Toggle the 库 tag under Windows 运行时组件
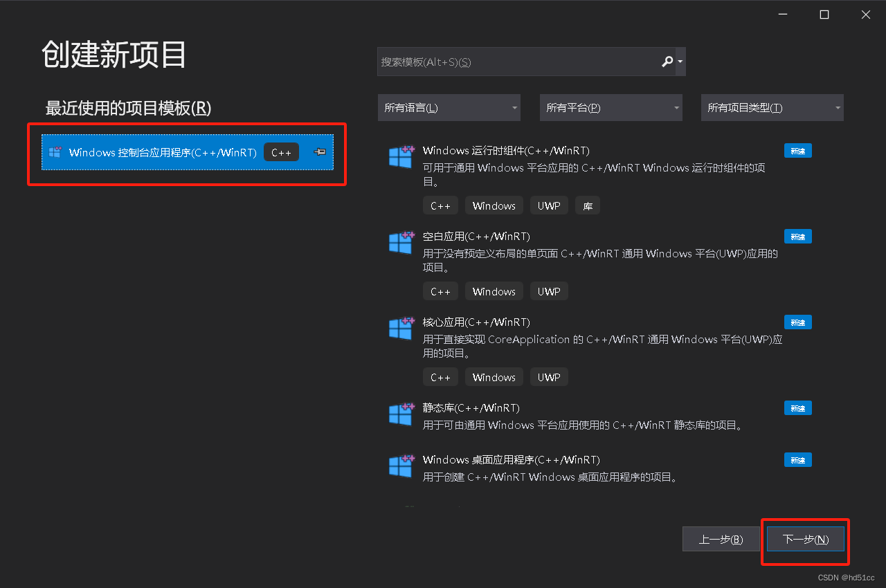The width and height of the screenshot is (886, 588). (587, 205)
